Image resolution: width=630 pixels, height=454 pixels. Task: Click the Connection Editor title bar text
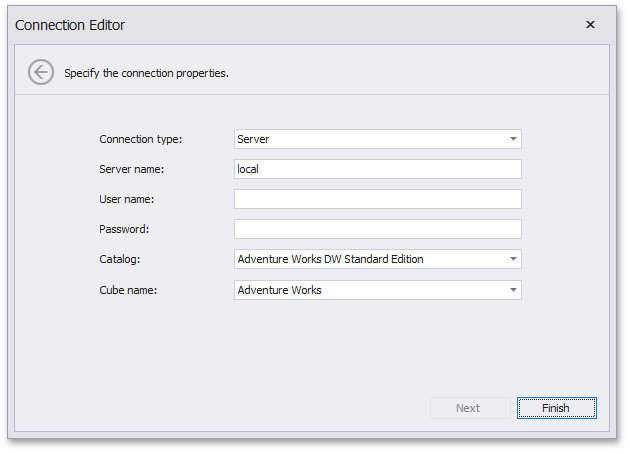point(70,25)
